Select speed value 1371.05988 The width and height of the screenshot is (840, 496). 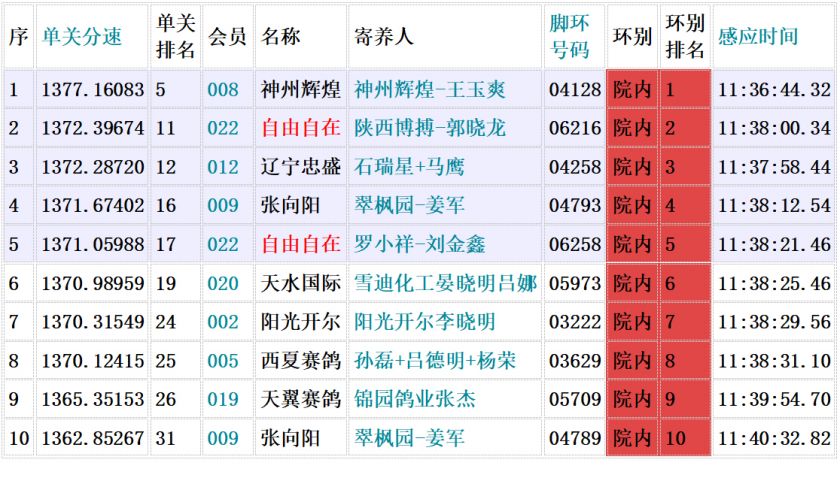coord(93,244)
